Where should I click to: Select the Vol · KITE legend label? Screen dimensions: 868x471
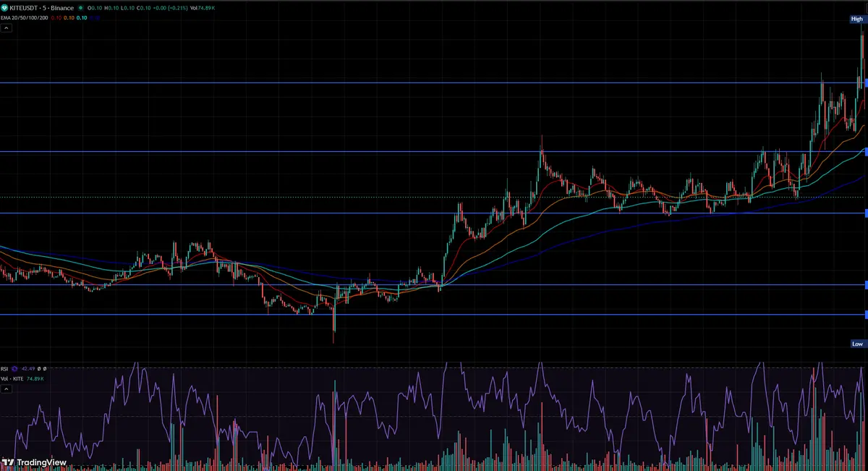(12, 378)
